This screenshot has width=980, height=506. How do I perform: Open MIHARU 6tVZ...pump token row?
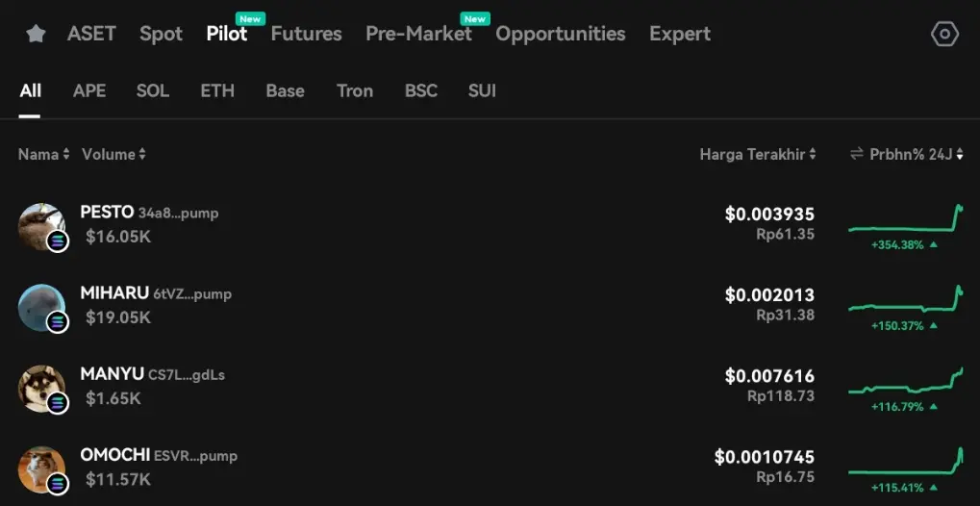coord(490,307)
